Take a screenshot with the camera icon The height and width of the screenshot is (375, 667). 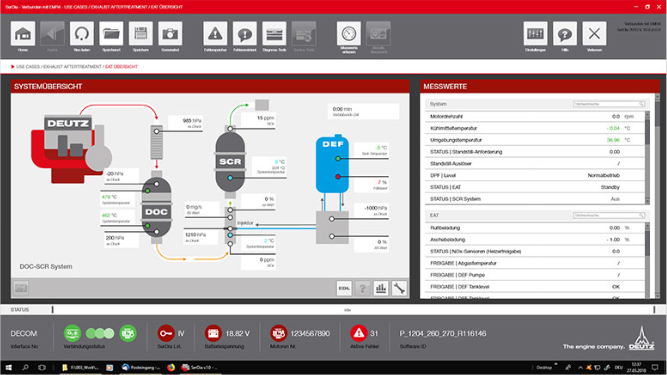click(170, 34)
